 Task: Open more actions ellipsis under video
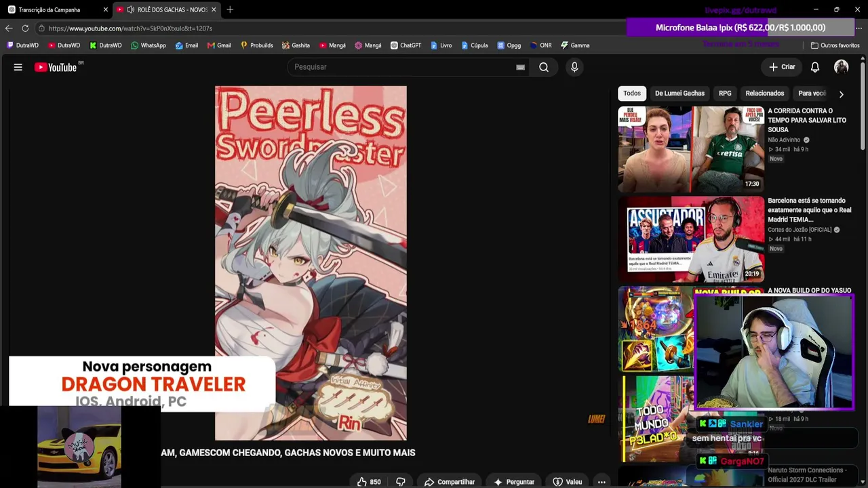point(601,482)
